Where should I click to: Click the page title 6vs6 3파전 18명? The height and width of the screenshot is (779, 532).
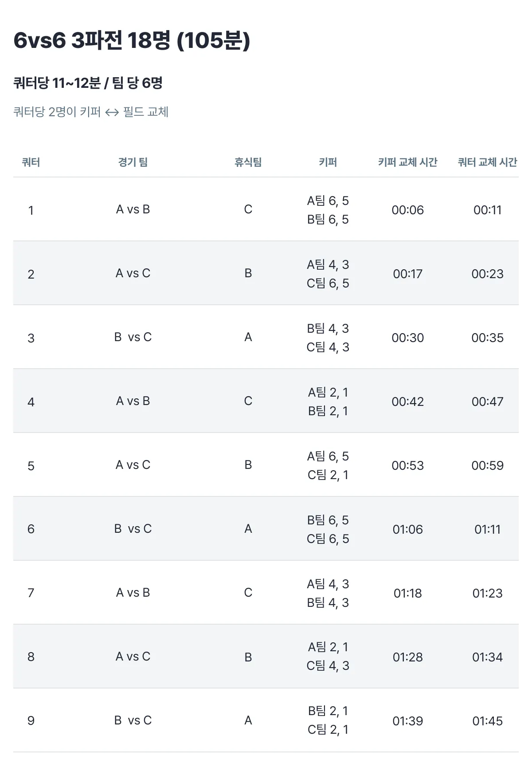[x=132, y=40]
